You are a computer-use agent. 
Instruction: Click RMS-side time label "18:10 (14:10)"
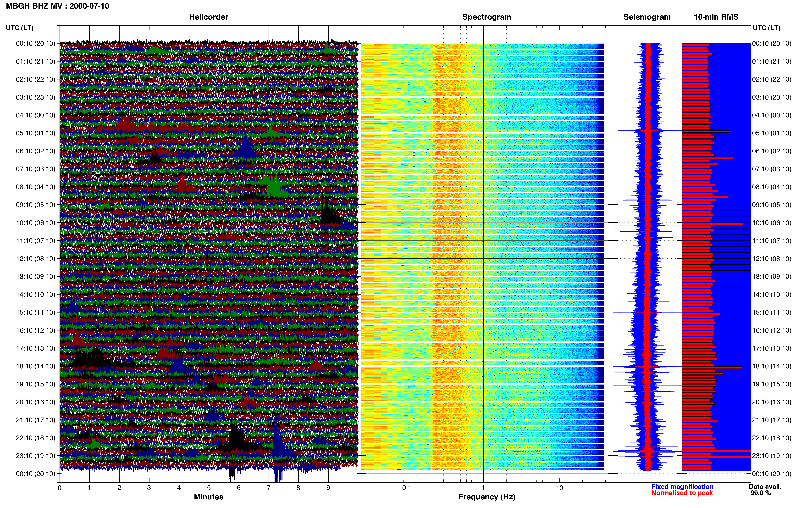click(x=772, y=366)
